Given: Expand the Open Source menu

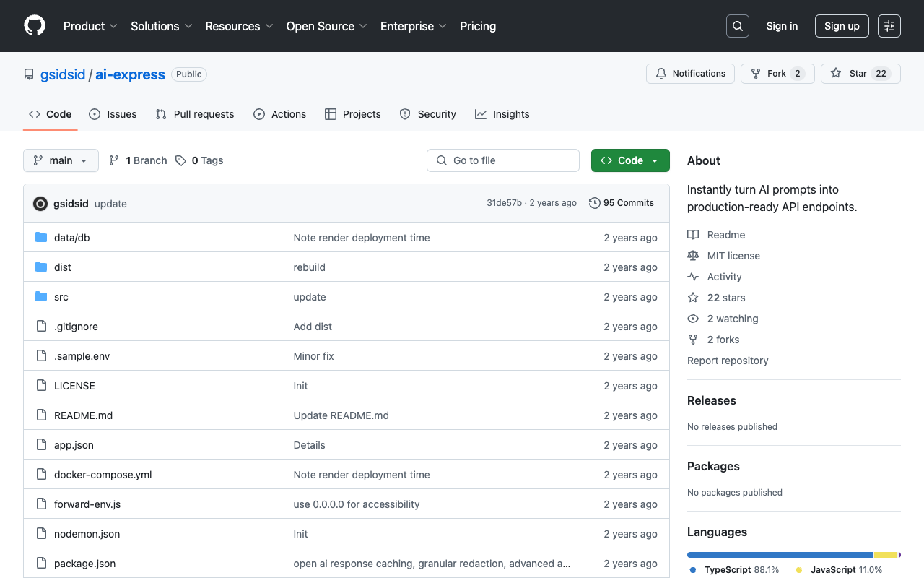Looking at the screenshot, I should pyautogui.click(x=327, y=26).
